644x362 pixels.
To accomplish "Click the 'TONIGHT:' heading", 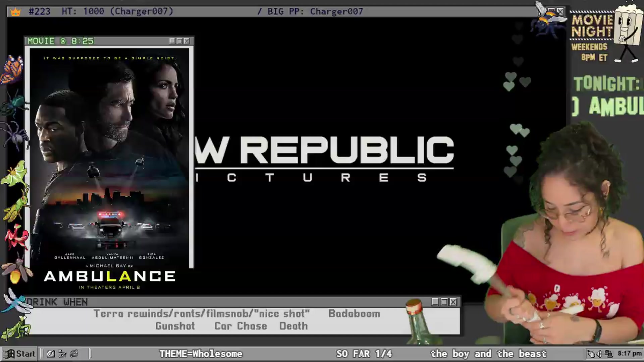I will pyautogui.click(x=606, y=84).
